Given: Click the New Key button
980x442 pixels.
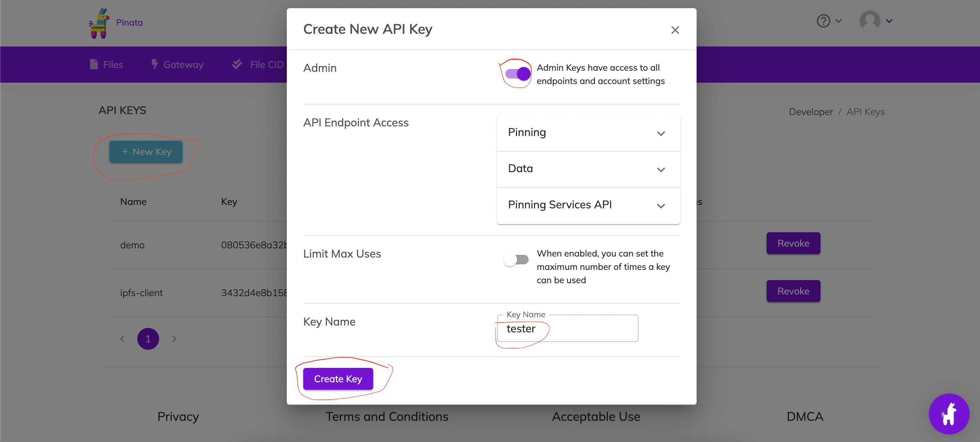Looking at the screenshot, I should (146, 151).
